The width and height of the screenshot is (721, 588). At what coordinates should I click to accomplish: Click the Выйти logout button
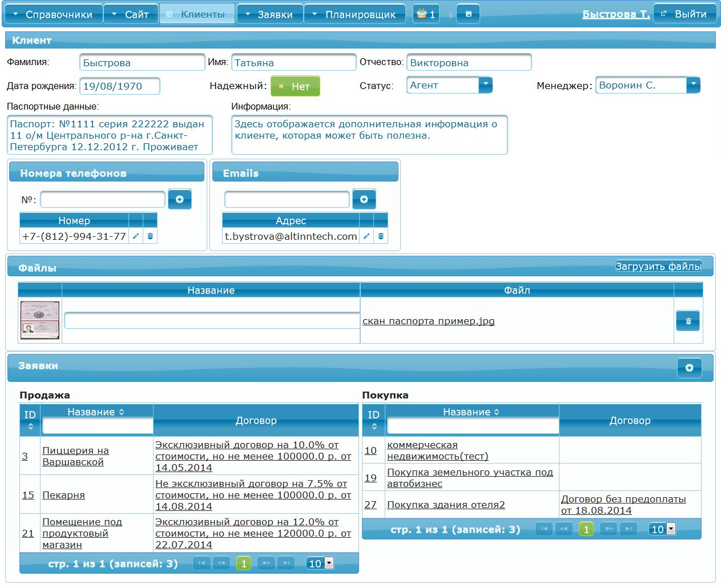tap(684, 14)
